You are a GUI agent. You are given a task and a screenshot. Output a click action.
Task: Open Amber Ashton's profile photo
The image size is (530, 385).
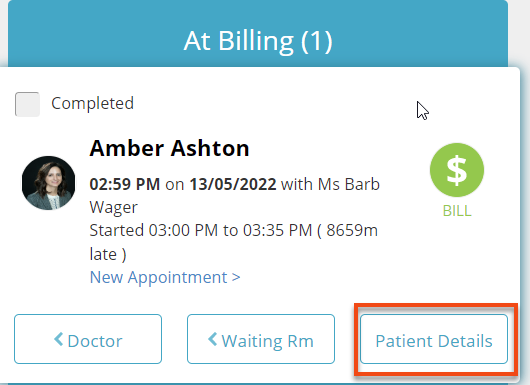point(49,183)
